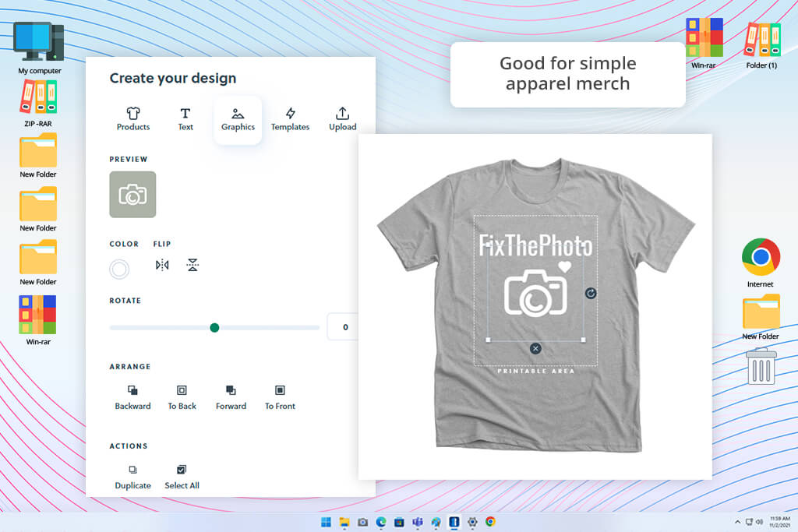
Task: Select the Graphics tab
Action: (x=238, y=119)
